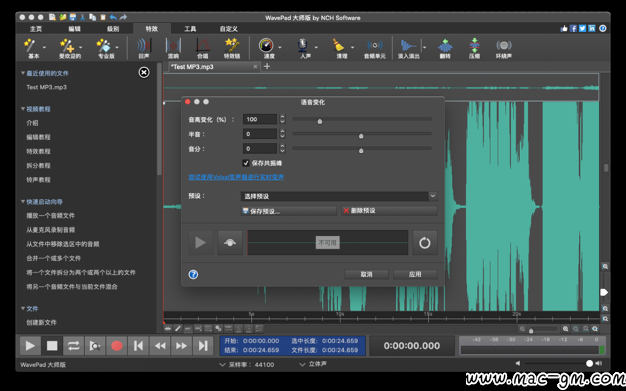Fast forward the audio
This screenshot has height=391, width=626.
(x=181, y=345)
